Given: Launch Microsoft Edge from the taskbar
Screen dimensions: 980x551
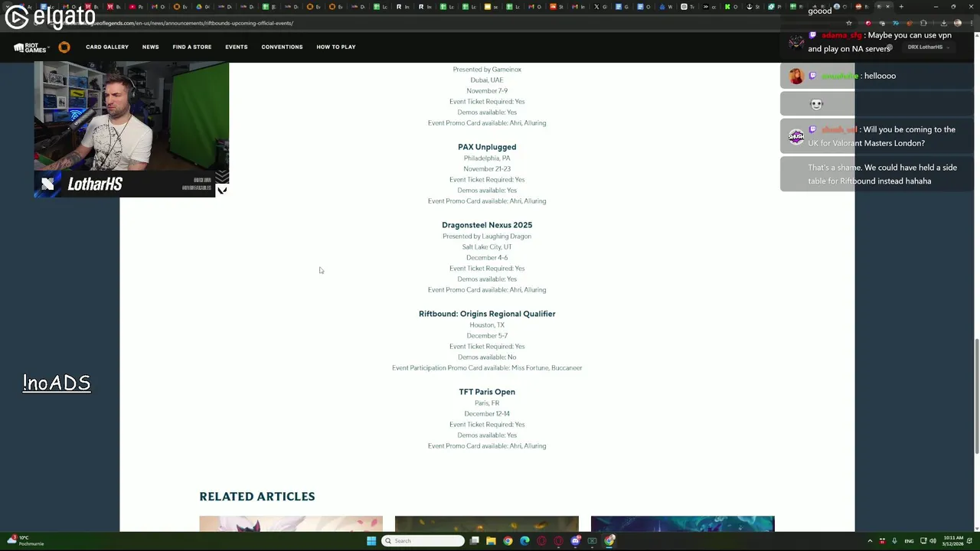Looking at the screenshot, I should (524, 541).
